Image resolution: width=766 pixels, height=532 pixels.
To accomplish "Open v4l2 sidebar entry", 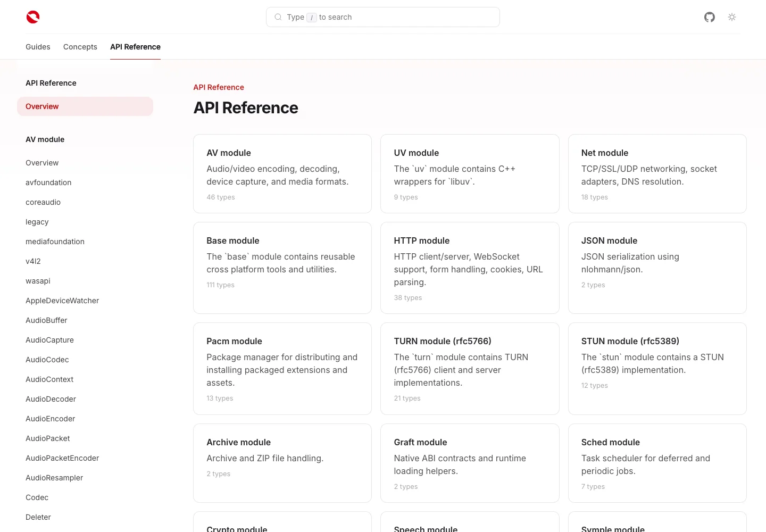I will click(x=33, y=261).
